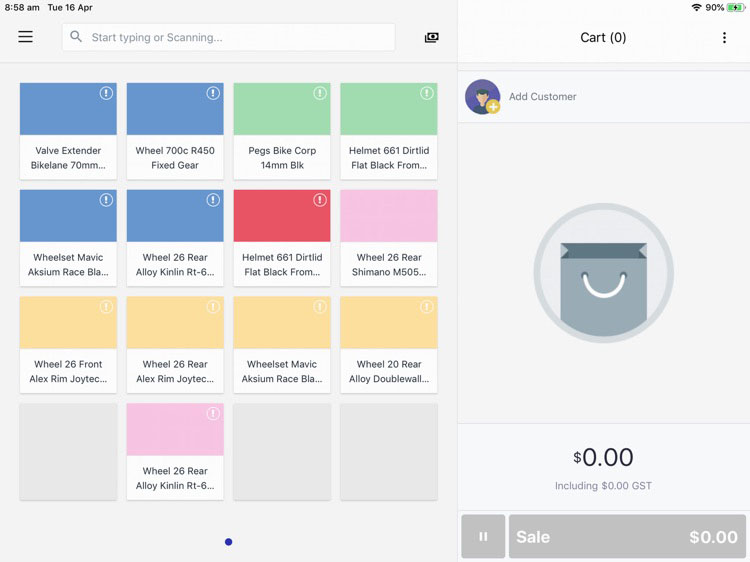The height and width of the screenshot is (562, 750).
Task: Pick the green Helmet 661 Dirtlid tile
Action: (389, 131)
